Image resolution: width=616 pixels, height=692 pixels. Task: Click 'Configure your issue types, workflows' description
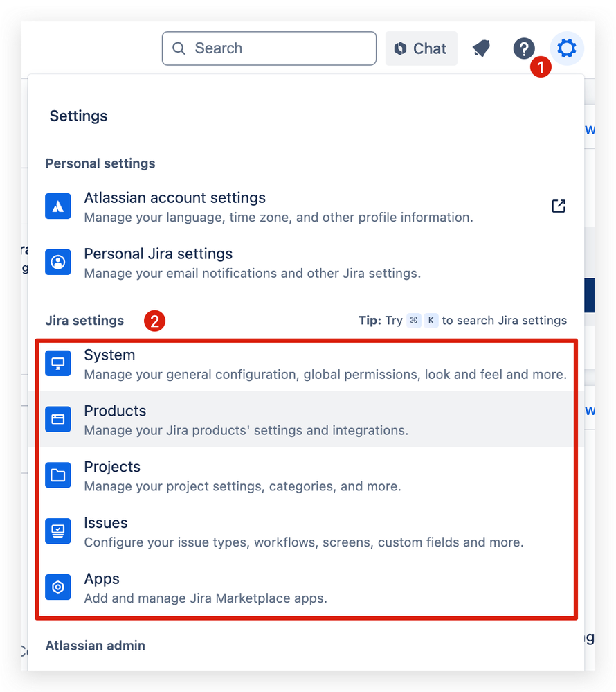tap(304, 542)
